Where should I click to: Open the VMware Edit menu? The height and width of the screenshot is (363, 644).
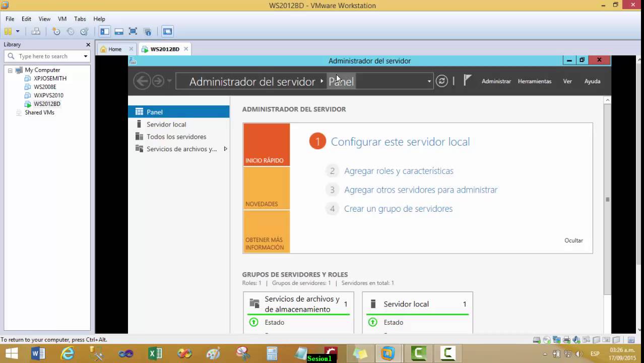click(x=26, y=19)
